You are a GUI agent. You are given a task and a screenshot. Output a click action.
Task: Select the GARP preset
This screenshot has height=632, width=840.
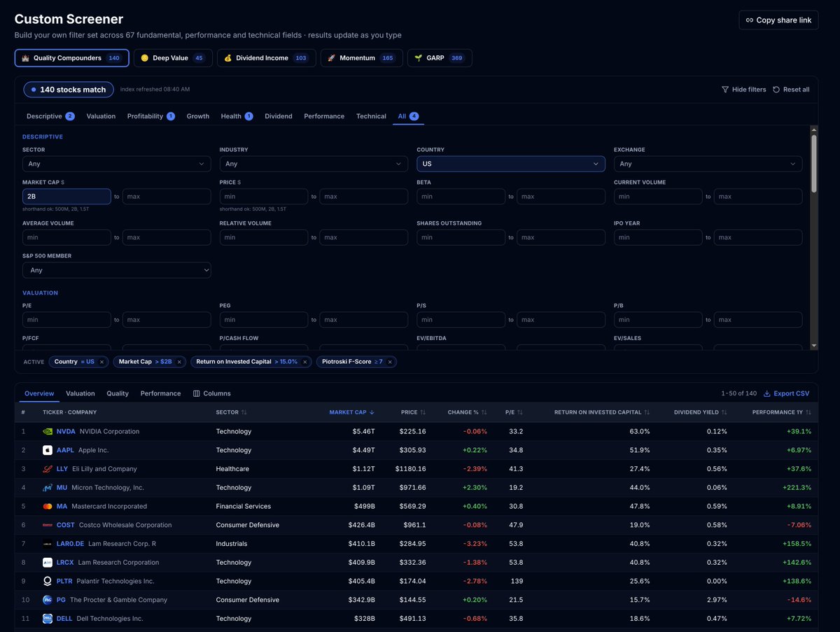(440, 58)
